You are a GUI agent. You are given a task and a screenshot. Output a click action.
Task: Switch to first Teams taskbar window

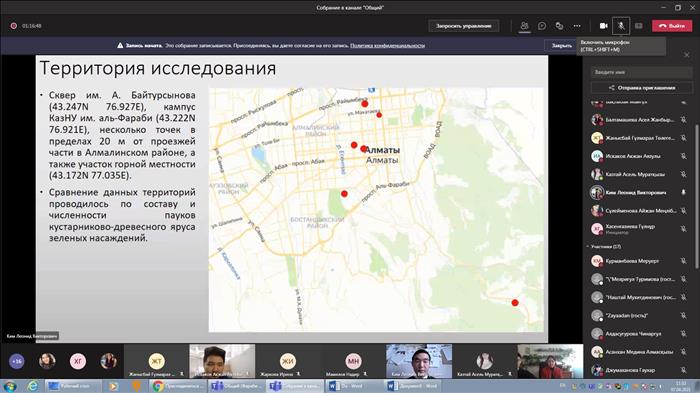[x=237, y=386]
